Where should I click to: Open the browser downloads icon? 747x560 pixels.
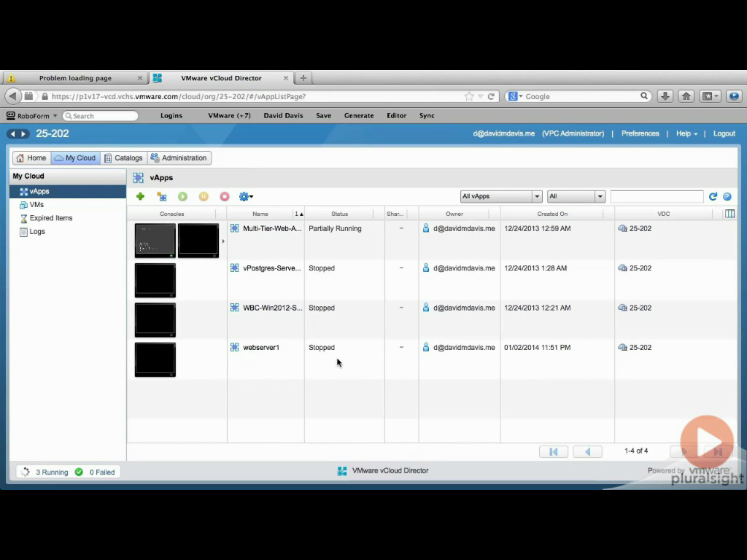(x=665, y=96)
